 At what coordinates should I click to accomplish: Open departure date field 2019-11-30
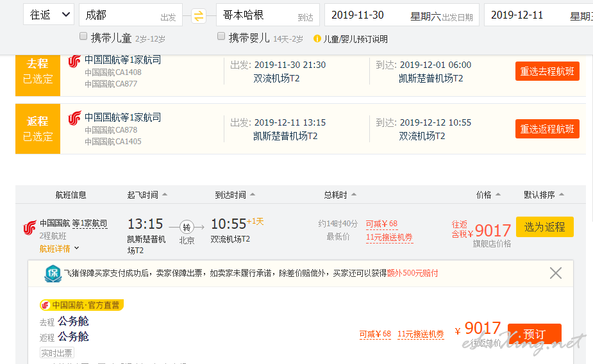click(x=402, y=15)
